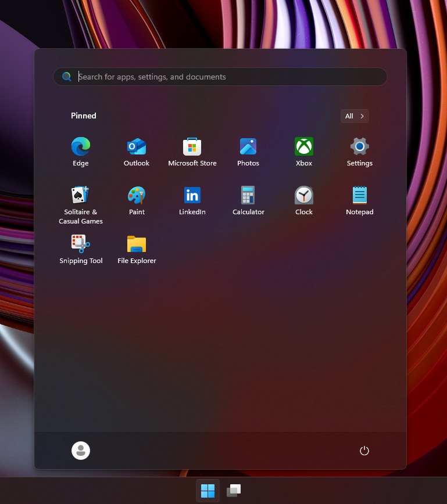Open the user account profile menu
The width and height of the screenshot is (447, 504).
pos(80,451)
